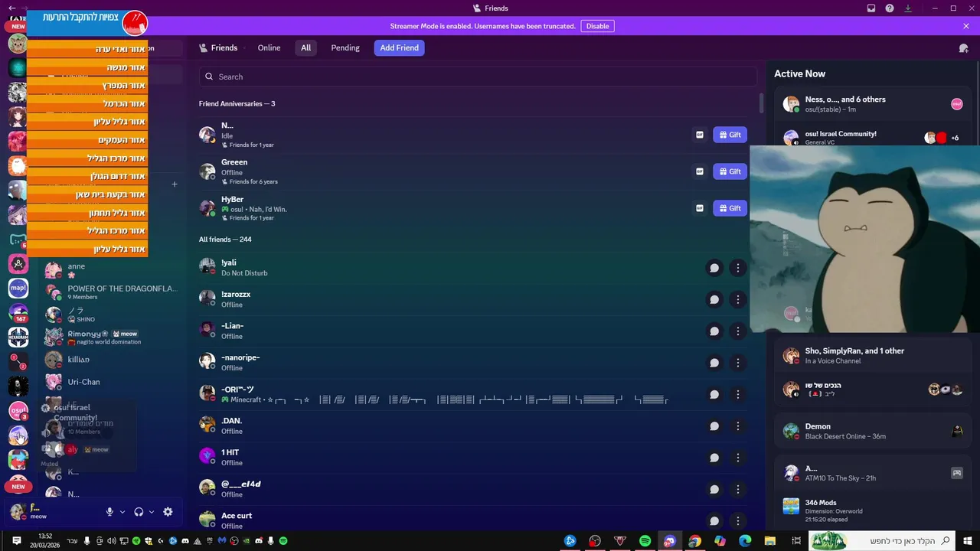Open the Discord inbox icon
Screen dimensions: 980x551
point(871,8)
